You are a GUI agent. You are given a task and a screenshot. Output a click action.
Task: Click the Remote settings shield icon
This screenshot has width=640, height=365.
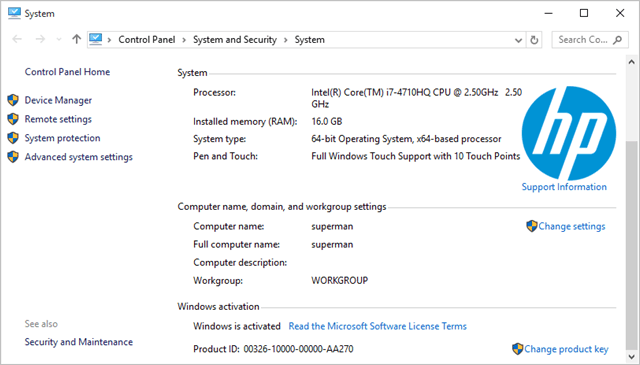coord(13,119)
